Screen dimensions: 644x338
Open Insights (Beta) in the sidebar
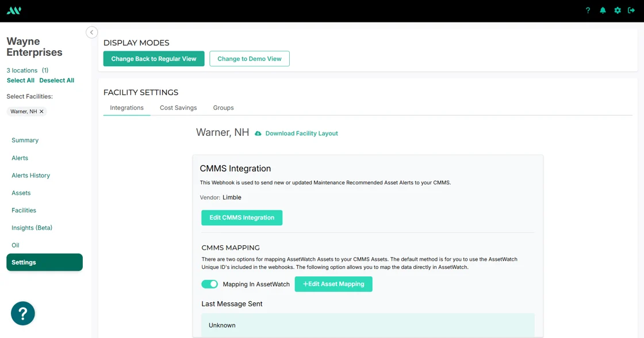tap(32, 228)
